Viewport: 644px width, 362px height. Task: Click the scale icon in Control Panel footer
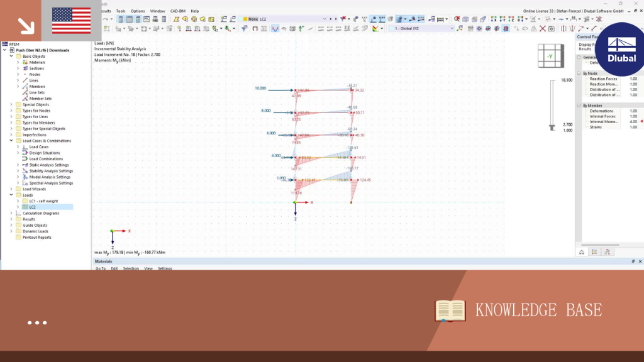tap(582, 252)
